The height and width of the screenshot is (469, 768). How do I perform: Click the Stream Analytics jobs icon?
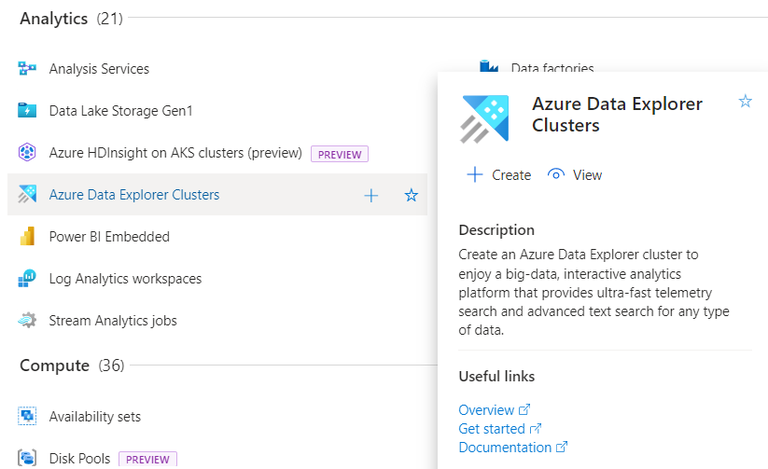pyautogui.click(x=27, y=321)
